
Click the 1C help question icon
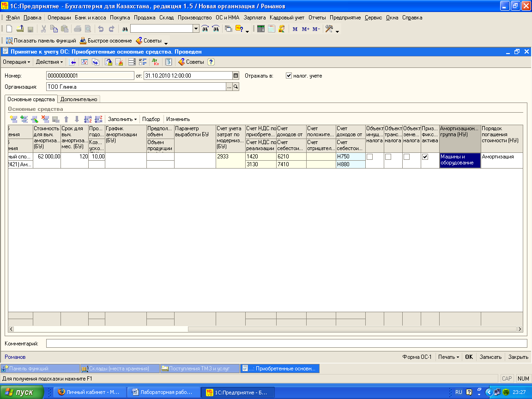click(239, 29)
